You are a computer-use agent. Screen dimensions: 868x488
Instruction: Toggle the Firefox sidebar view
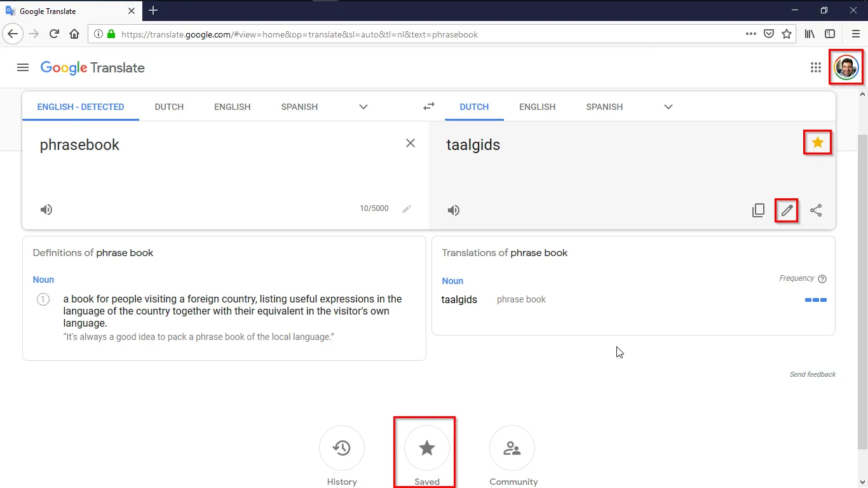[830, 34]
